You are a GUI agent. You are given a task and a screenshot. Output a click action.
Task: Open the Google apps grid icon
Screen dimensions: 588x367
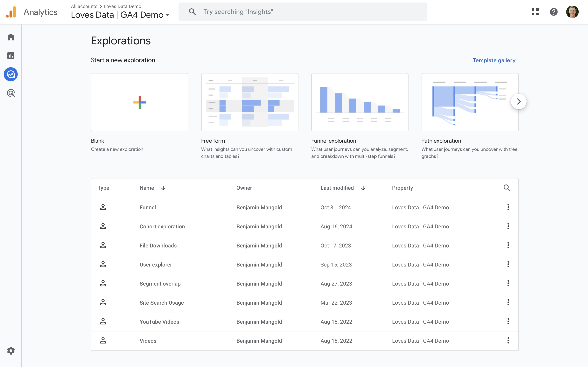point(535,12)
